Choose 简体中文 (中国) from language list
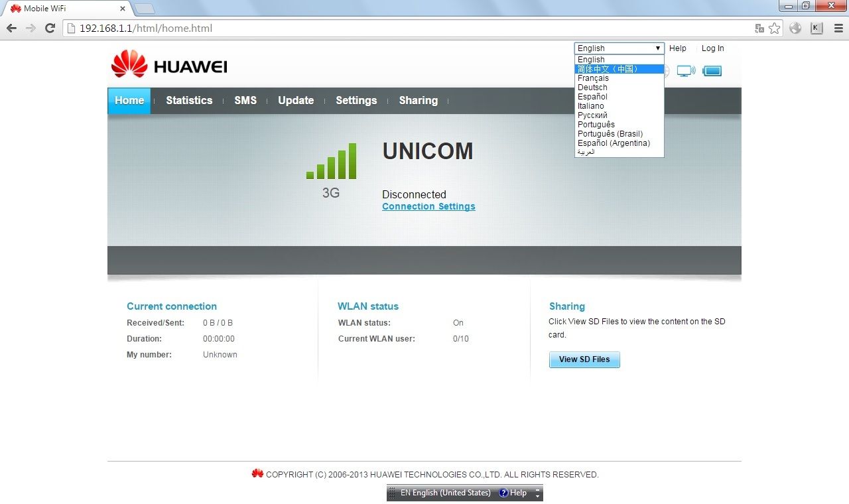Screen dimensions: 849x504 [620, 69]
